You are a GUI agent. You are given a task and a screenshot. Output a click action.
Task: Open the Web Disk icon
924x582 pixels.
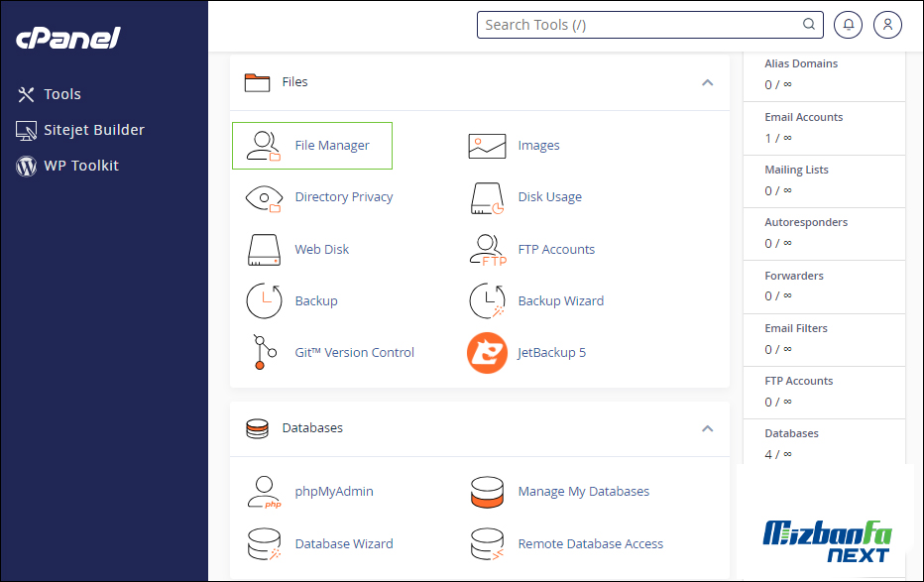click(264, 250)
